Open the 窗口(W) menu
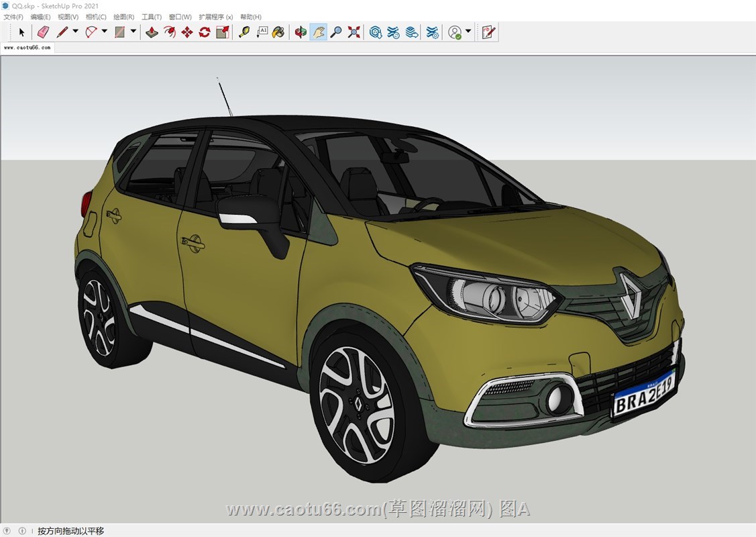 tap(180, 17)
